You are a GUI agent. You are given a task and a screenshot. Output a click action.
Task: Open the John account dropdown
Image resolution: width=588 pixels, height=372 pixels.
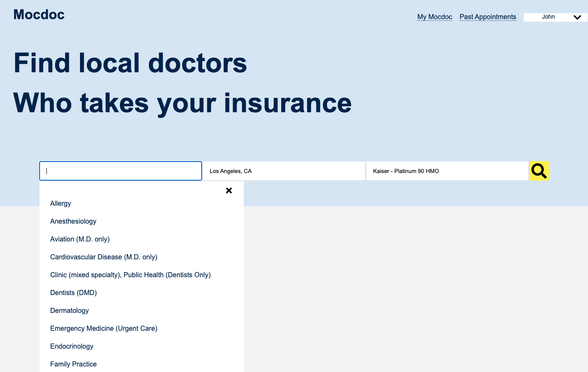click(x=556, y=17)
